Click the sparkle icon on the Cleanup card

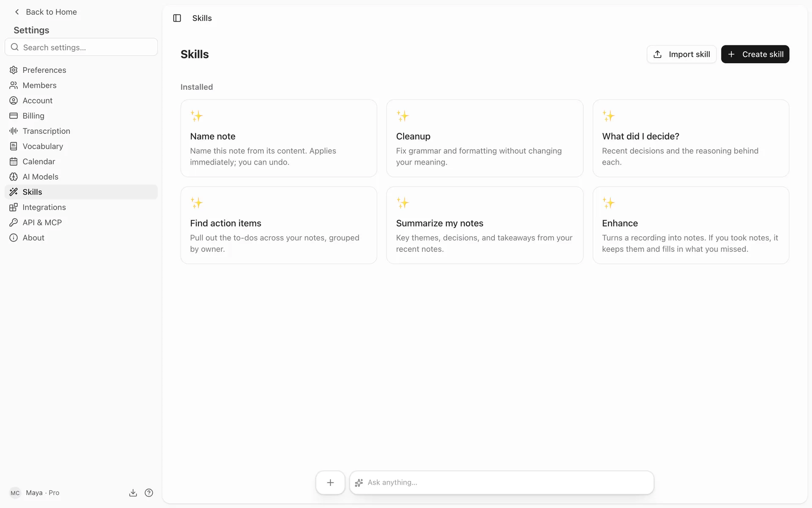tap(403, 116)
